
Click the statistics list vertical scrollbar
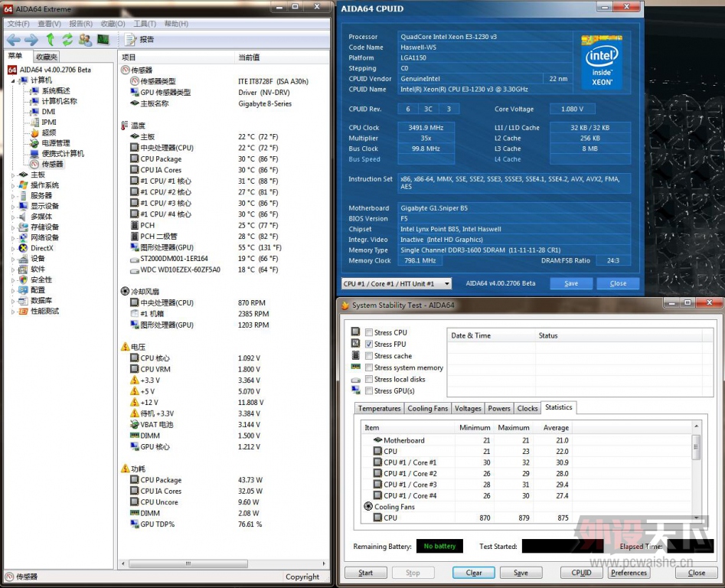pyautogui.click(x=697, y=472)
